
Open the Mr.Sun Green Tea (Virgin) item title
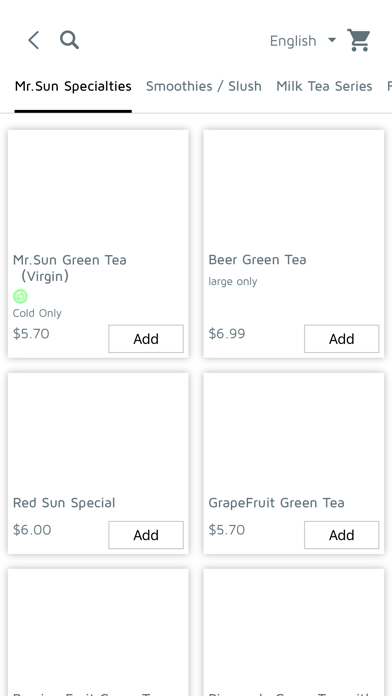(70, 268)
